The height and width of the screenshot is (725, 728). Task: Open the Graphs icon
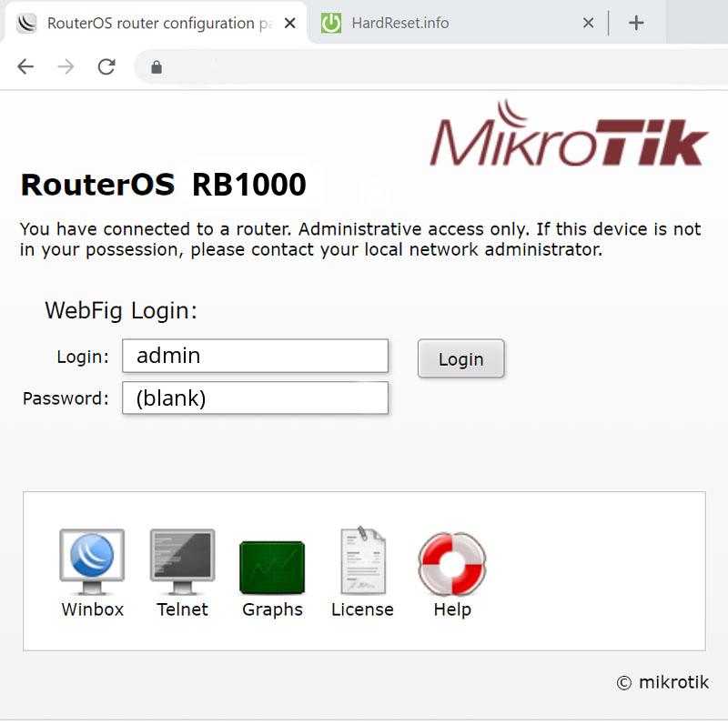click(272, 568)
